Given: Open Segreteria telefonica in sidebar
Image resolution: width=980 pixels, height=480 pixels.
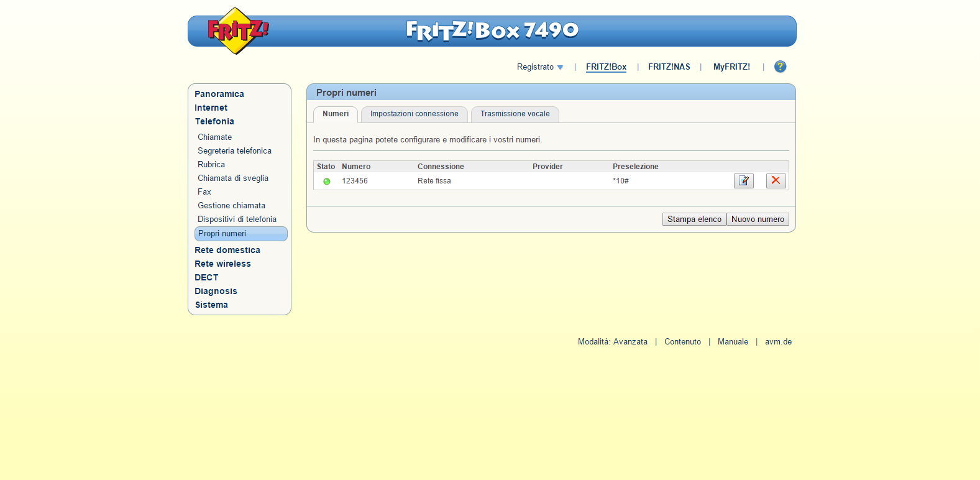Looking at the screenshot, I should [x=234, y=151].
